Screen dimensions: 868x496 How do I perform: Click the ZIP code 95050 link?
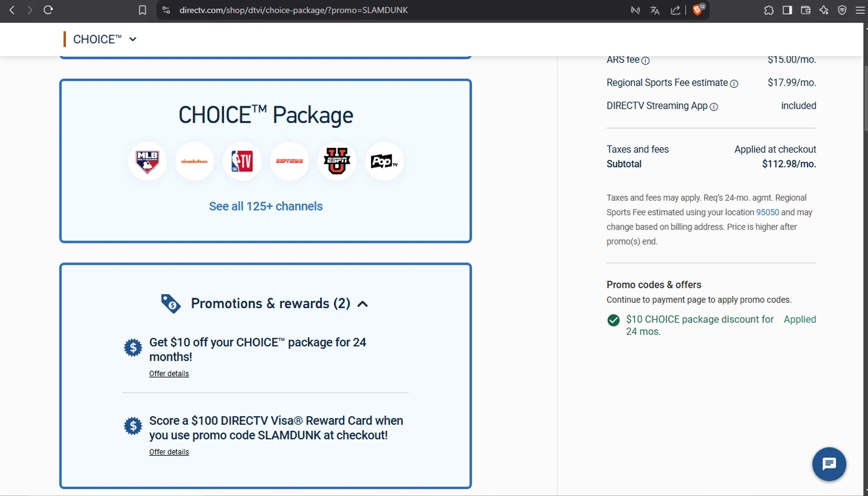767,212
